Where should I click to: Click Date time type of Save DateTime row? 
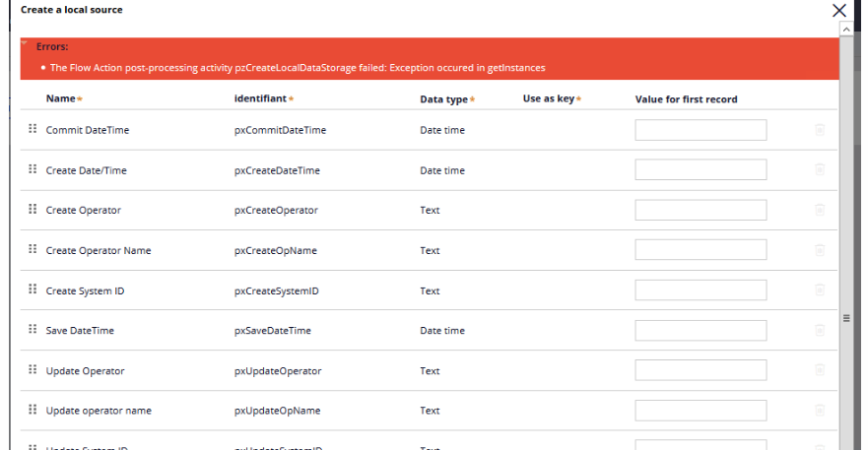point(442,331)
